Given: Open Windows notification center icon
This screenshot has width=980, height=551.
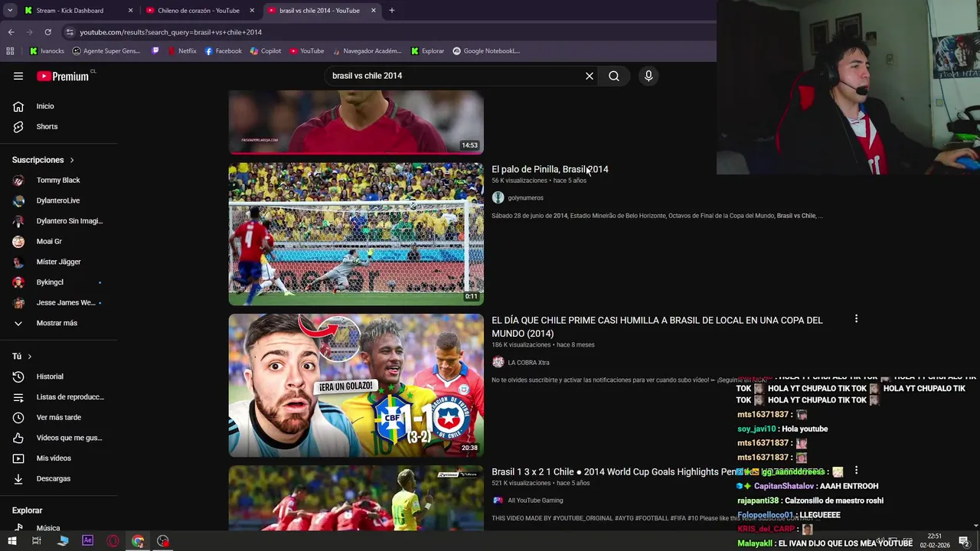Looking at the screenshot, I should (x=964, y=541).
